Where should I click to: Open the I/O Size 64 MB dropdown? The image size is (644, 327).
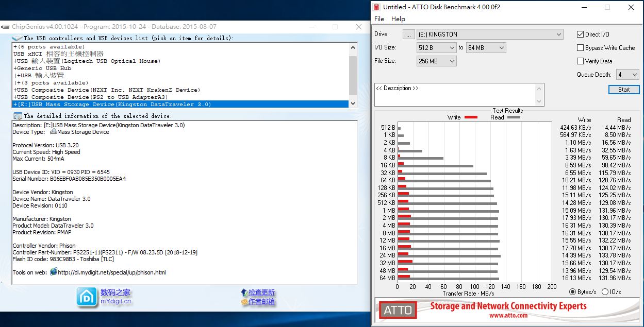(x=486, y=48)
